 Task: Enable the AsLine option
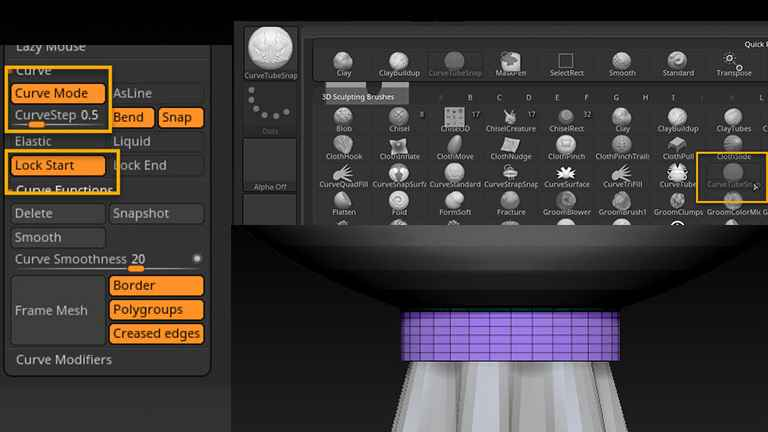[156, 93]
